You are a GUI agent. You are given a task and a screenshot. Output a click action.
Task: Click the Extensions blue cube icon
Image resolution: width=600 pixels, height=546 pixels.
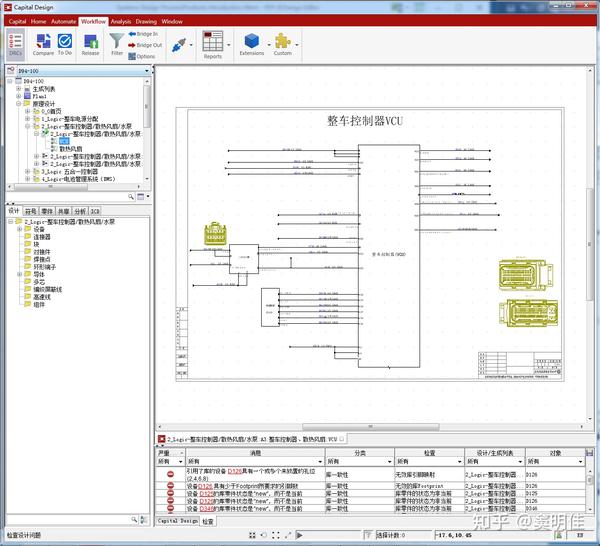click(x=252, y=44)
